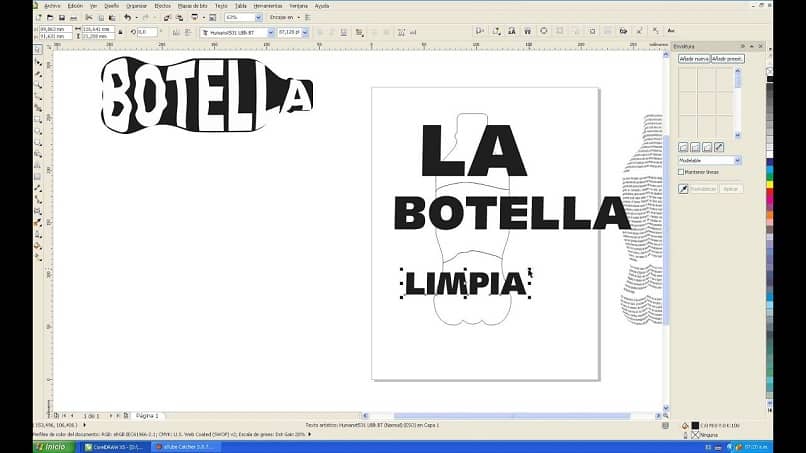Screen dimensions: 806x453
Task: Click the Paste icon in the toolbar
Action: coord(112,17)
